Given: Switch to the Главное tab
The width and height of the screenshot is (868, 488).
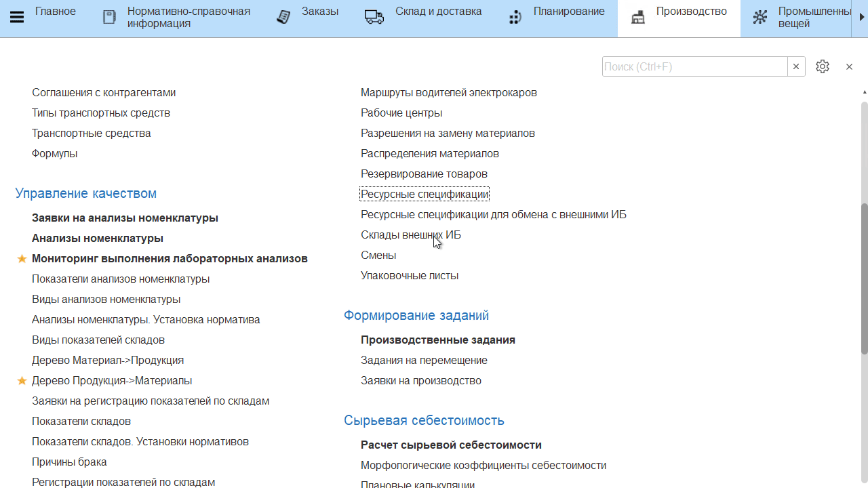Looking at the screenshot, I should (56, 12).
